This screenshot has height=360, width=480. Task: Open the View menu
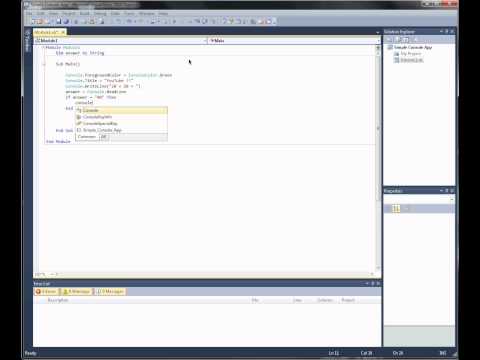[x=54, y=13]
